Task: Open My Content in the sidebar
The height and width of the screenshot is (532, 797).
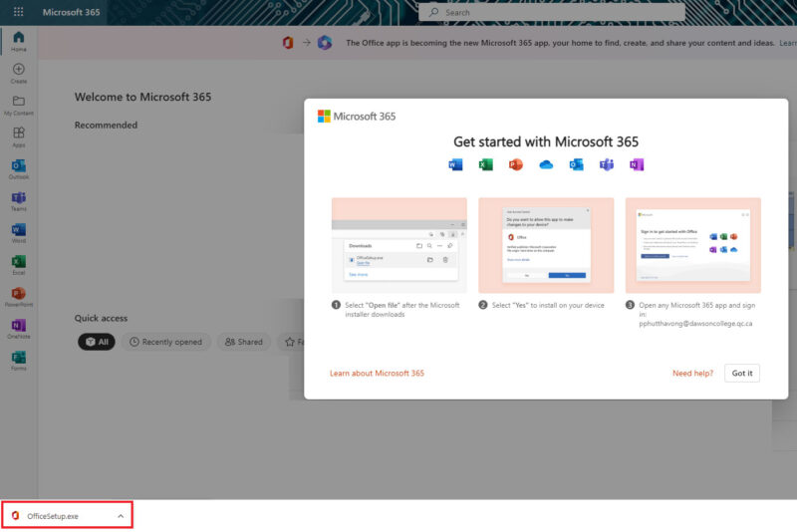Action: (x=18, y=106)
